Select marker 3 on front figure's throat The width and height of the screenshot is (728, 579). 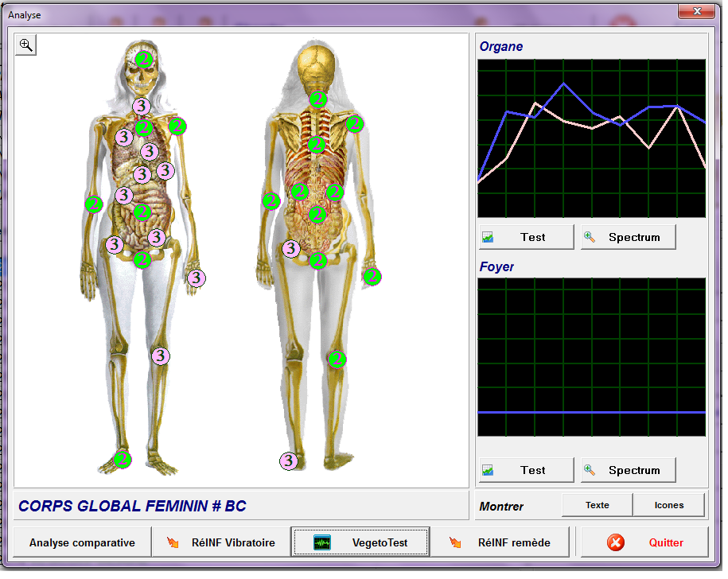click(x=142, y=107)
